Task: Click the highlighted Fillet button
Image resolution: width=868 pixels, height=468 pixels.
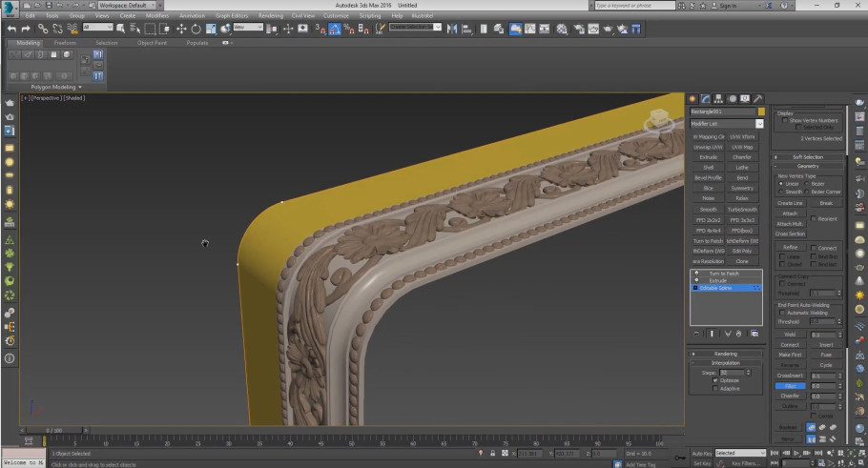Action: [x=790, y=386]
